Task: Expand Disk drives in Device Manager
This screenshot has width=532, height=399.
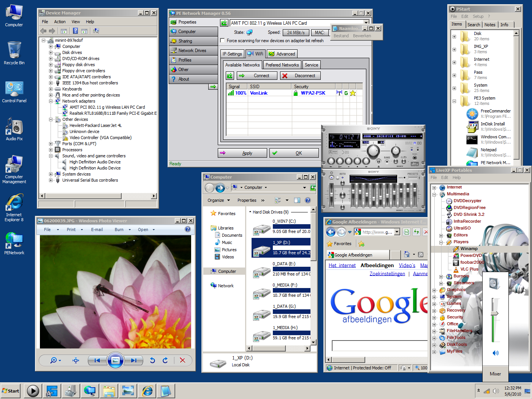Action: pos(51,52)
